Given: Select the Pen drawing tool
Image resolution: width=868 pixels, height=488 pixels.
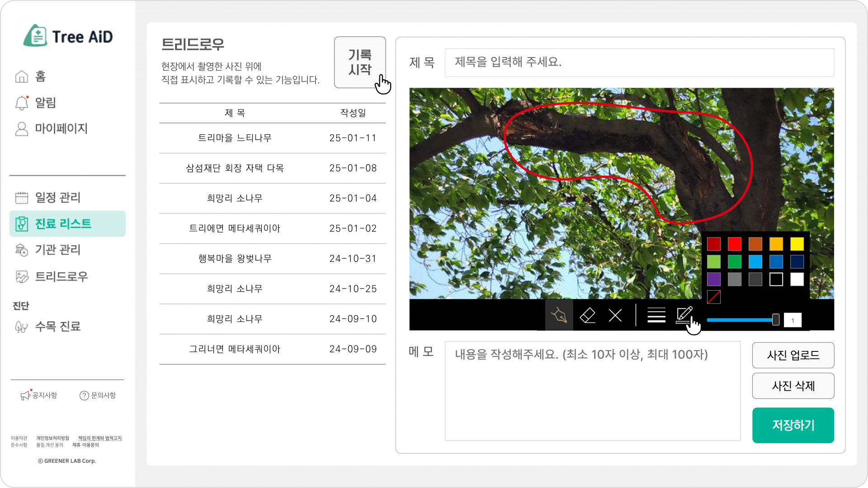Looking at the screenshot, I should click(x=558, y=315).
